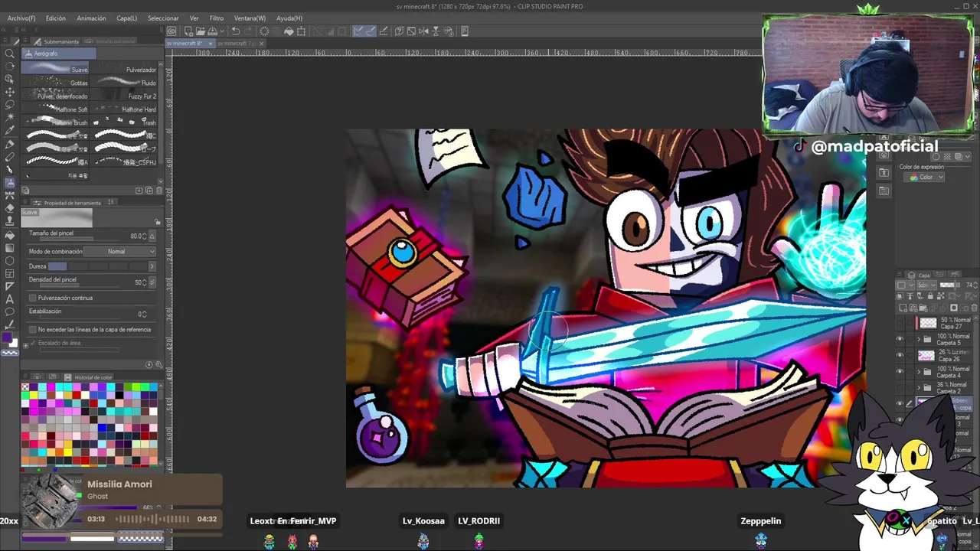
Task: Click the Aerógrafo tool group button
Action: click(x=59, y=54)
